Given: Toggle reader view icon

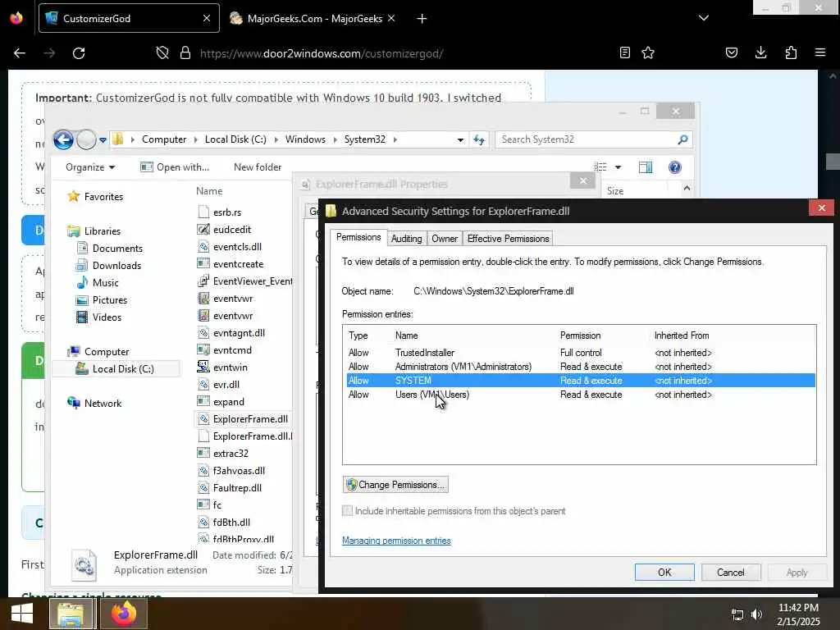Looking at the screenshot, I should pos(624,52).
